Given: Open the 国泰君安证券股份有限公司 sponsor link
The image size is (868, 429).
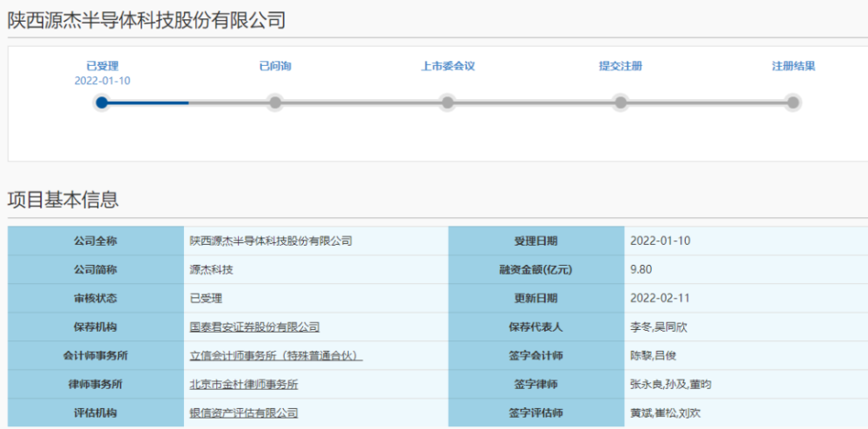Looking at the screenshot, I should pos(254,327).
